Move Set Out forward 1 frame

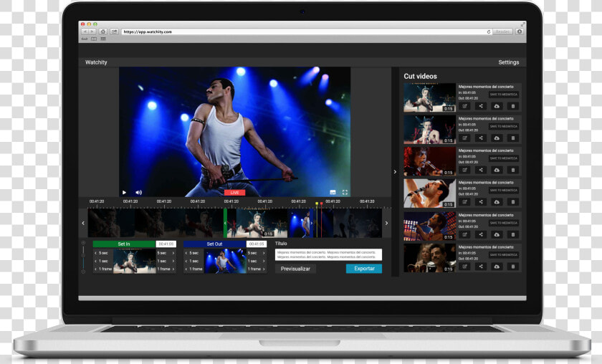click(x=257, y=269)
